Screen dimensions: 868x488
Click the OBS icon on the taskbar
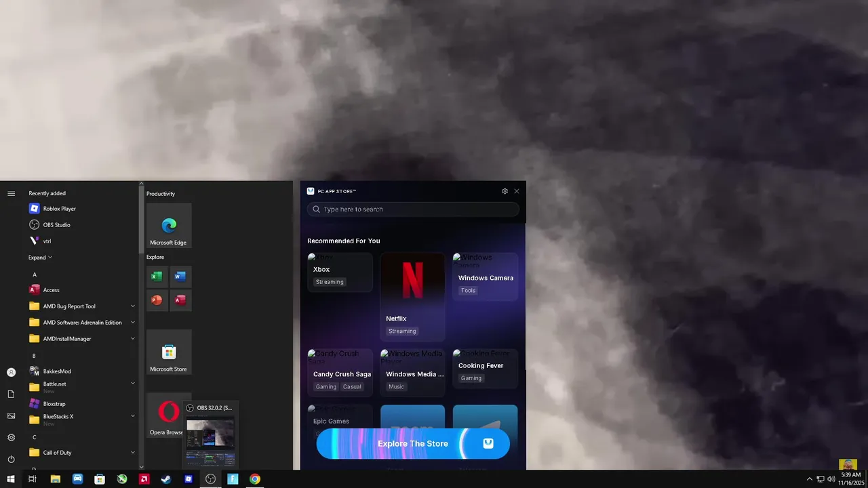210,479
